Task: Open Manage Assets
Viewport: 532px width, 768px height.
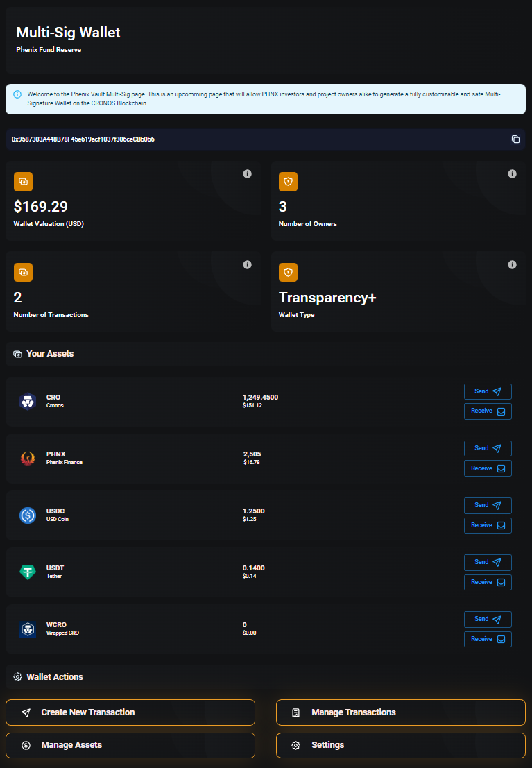Action: click(130, 745)
